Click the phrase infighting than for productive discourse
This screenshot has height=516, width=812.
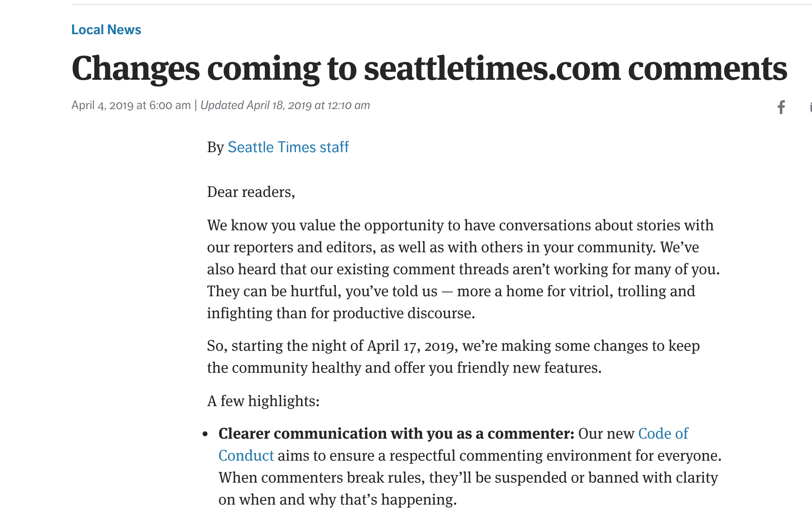pos(341,313)
